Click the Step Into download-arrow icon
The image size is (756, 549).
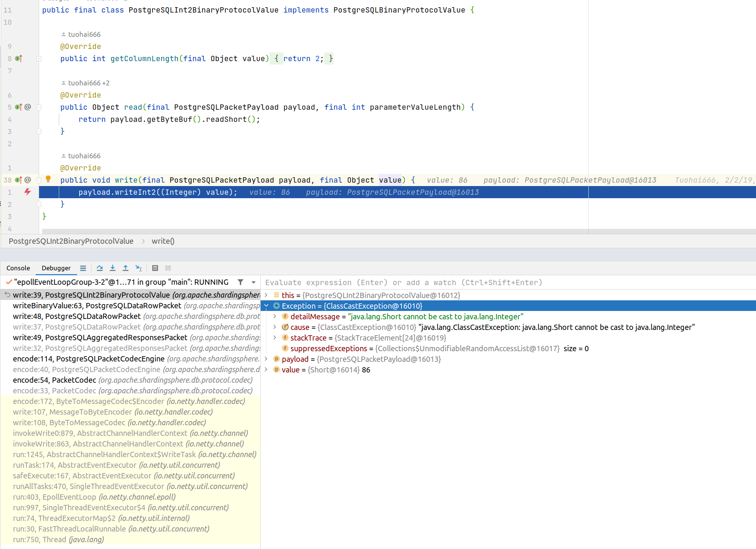click(113, 268)
